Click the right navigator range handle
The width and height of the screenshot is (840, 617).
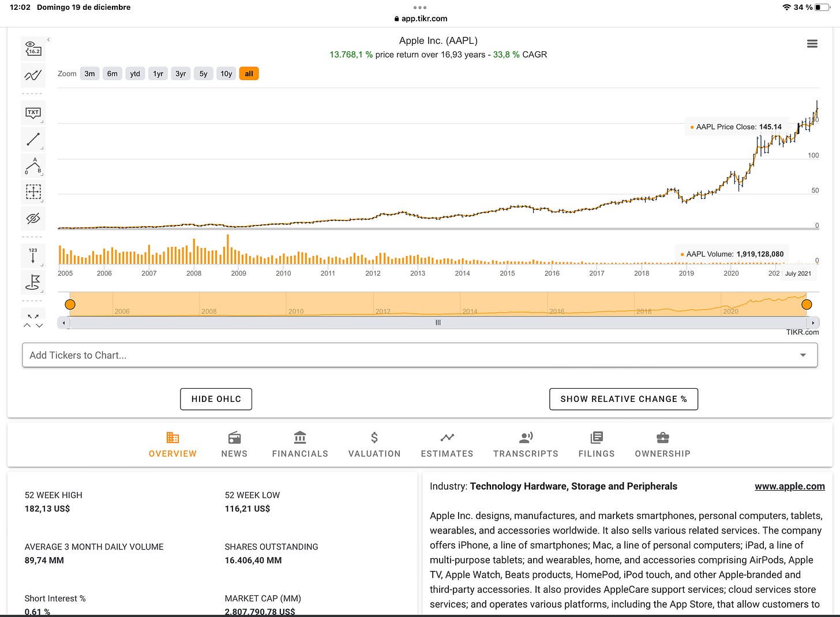click(807, 304)
